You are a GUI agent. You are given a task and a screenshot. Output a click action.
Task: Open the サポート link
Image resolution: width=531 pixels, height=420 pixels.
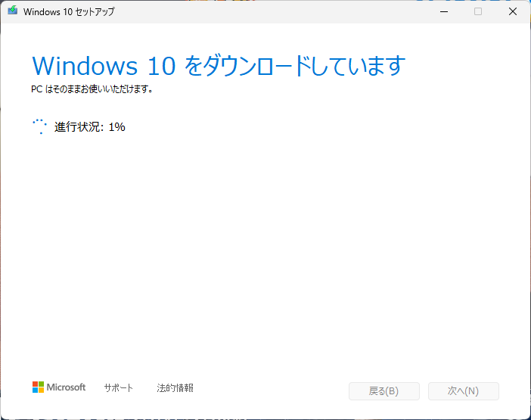tap(118, 387)
